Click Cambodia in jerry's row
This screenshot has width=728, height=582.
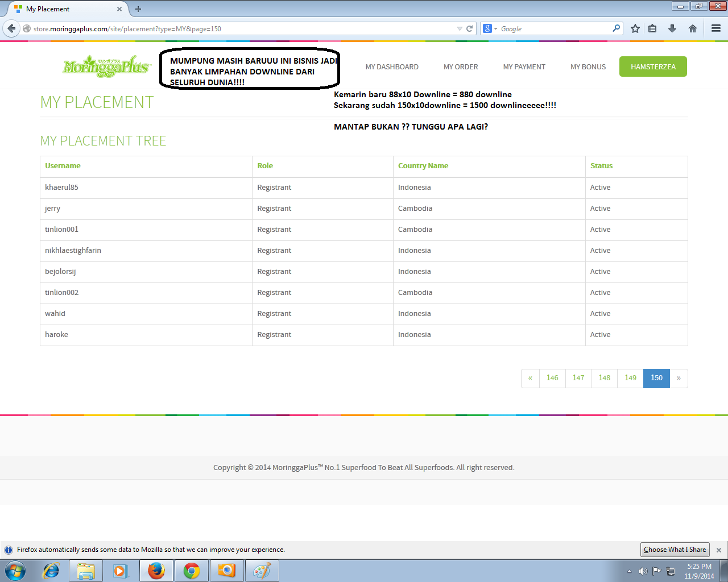pos(415,209)
